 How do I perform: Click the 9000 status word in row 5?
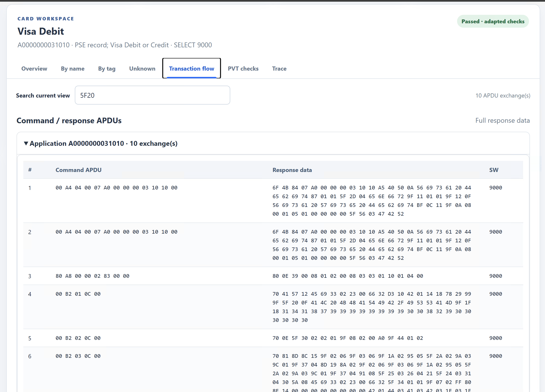coord(496,338)
